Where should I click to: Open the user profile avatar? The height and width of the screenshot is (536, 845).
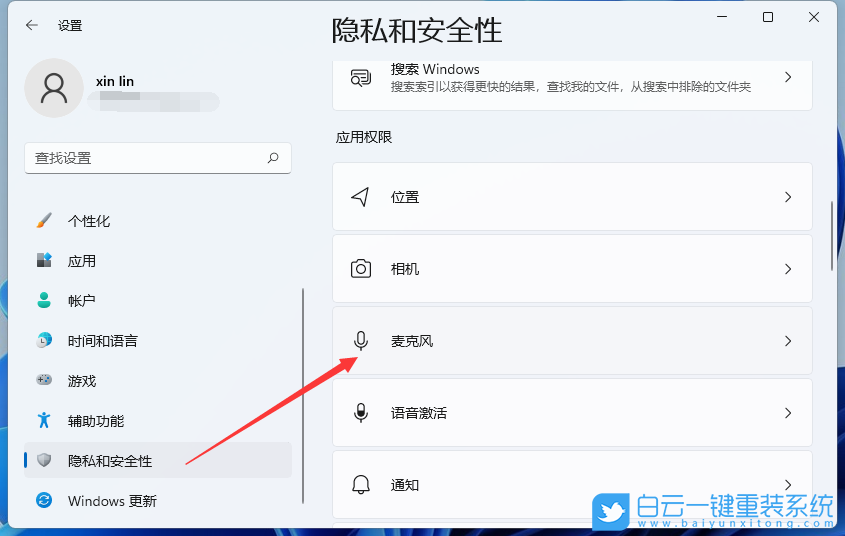coord(54,88)
